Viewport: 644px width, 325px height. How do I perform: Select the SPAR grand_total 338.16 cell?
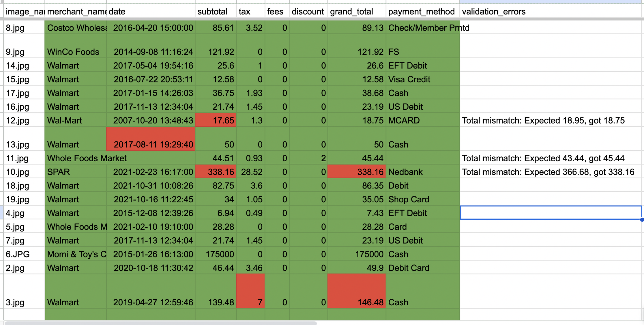click(x=357, y=172)
